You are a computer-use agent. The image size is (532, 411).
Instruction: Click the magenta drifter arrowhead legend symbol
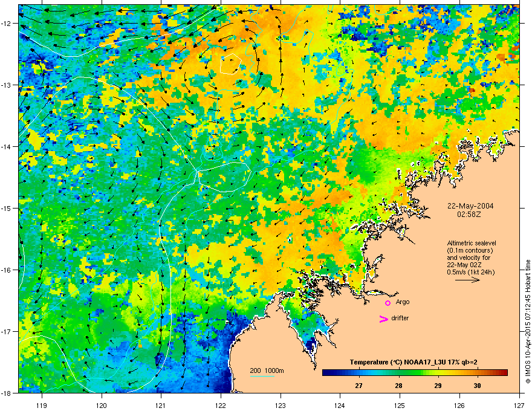point(384,319)
